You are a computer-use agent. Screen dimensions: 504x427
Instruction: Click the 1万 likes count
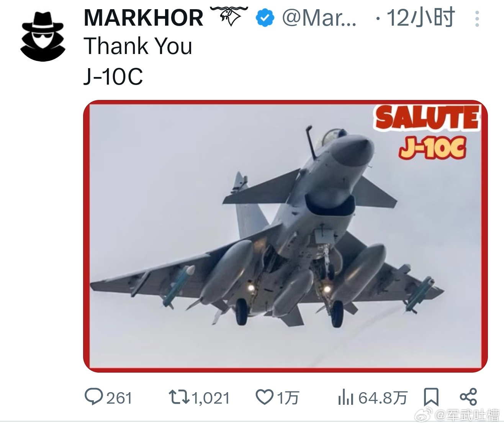tap(288, 398)
